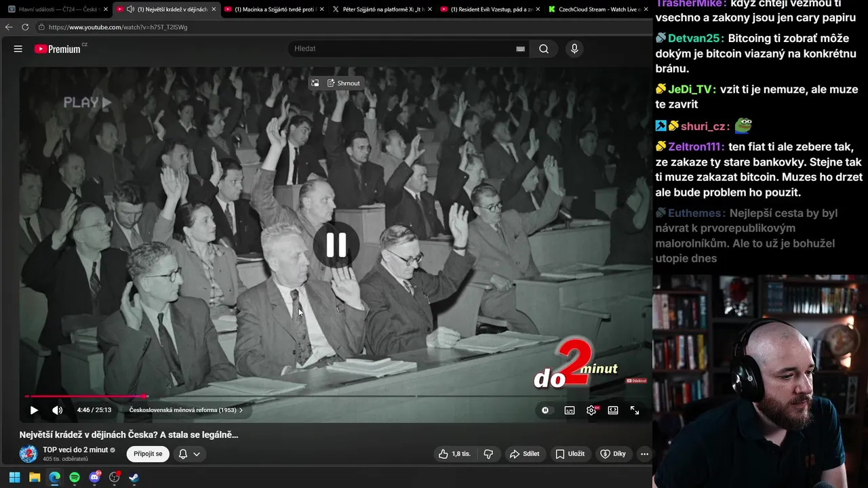Like the video with 1,8 tis. thumbs up

click(454, 453)
